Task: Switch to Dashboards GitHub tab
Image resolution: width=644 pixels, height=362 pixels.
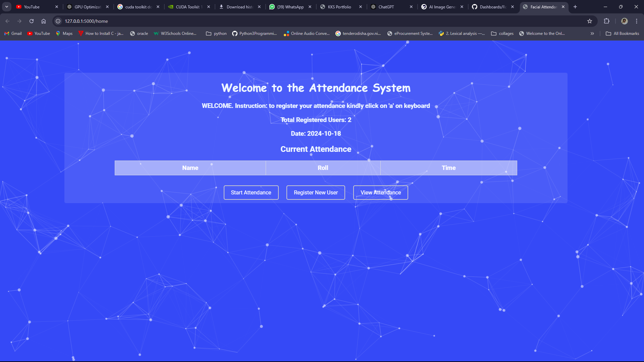Action: 493,7
